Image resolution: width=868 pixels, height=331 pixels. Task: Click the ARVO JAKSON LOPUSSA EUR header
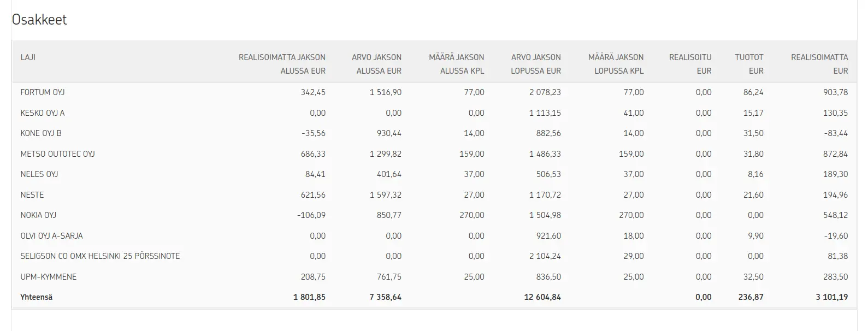pyautogui.click(x=536, y=64)
